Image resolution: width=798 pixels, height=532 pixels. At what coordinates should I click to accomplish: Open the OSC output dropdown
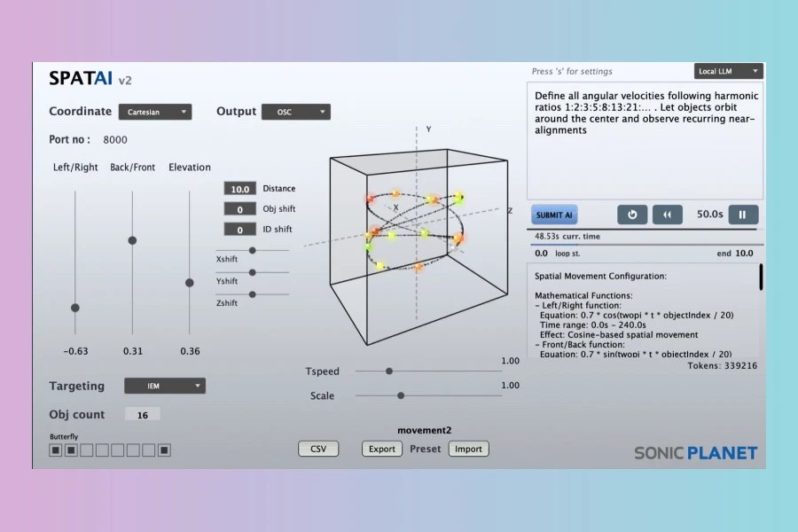[295, 112]
